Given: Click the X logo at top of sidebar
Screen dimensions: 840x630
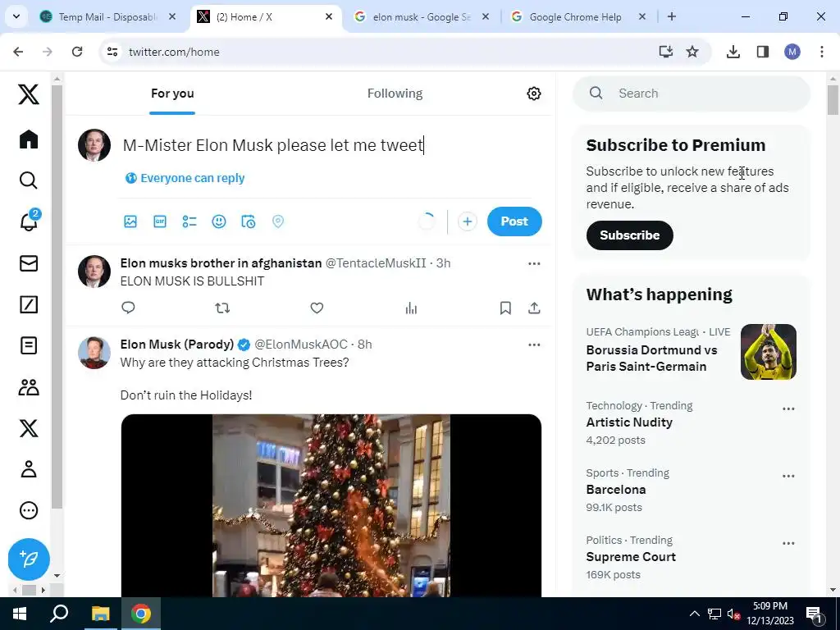Looking at the screenshot, I should [29, 94].
